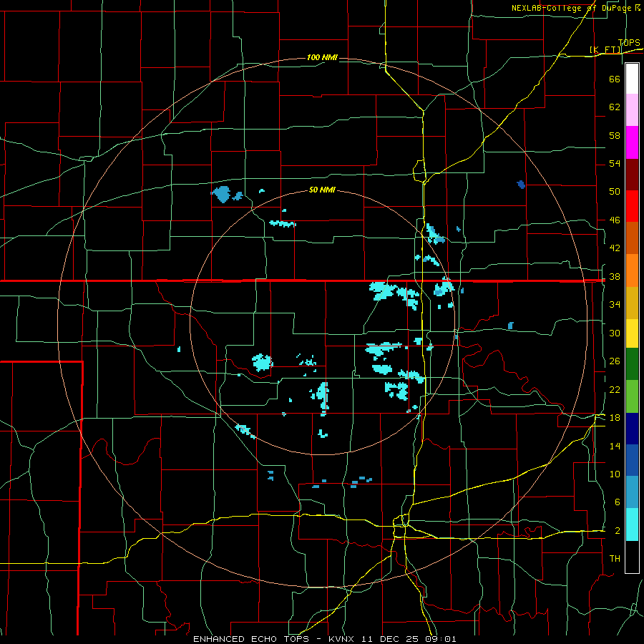Select the dark red (maroon) legend swatch
Image resolution: width=644 pixels, height=644 pixels.
click(632, 175)
